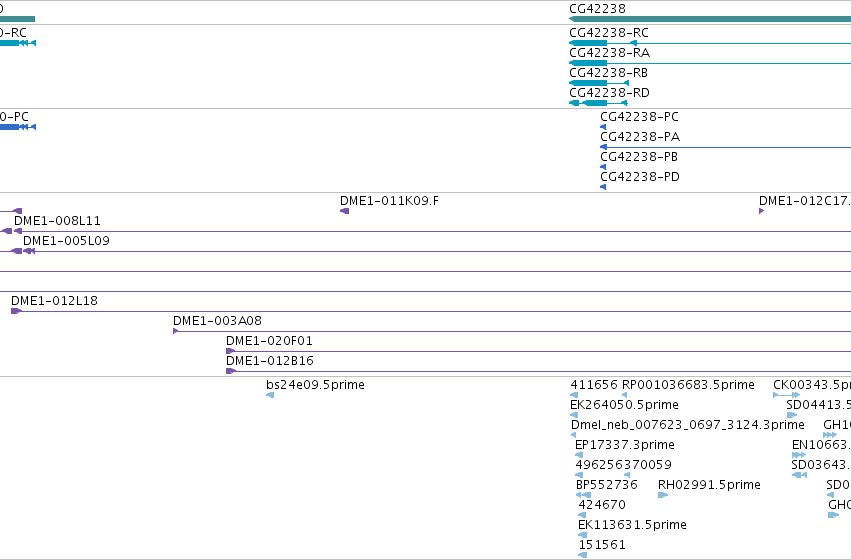
Task: Select the CG42238 gene label
Action: [597, 9]
